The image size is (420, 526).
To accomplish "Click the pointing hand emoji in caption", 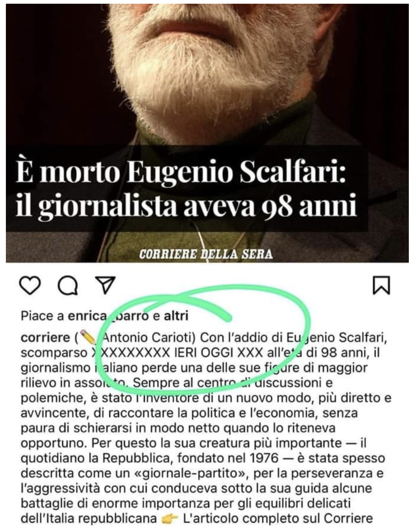I will (170, 519).
